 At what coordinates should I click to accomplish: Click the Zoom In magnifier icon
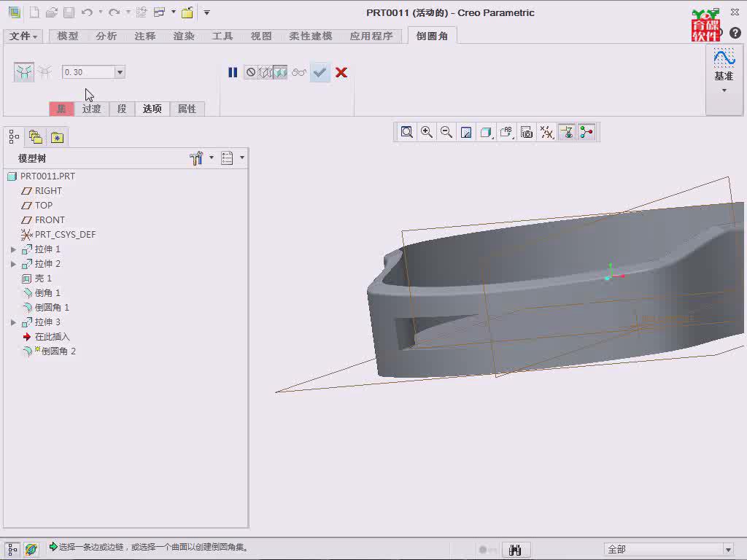click(427, 132)
